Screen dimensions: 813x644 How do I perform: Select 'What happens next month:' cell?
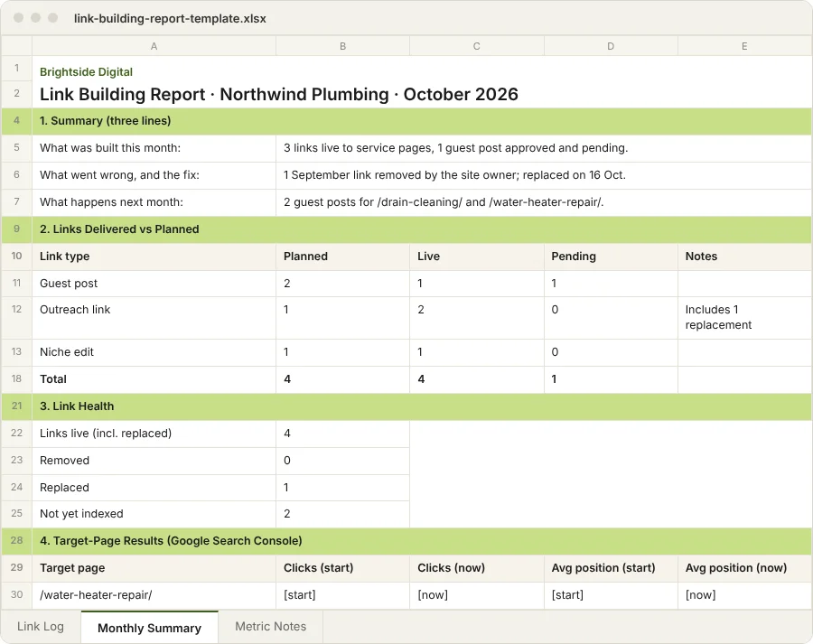154,202
